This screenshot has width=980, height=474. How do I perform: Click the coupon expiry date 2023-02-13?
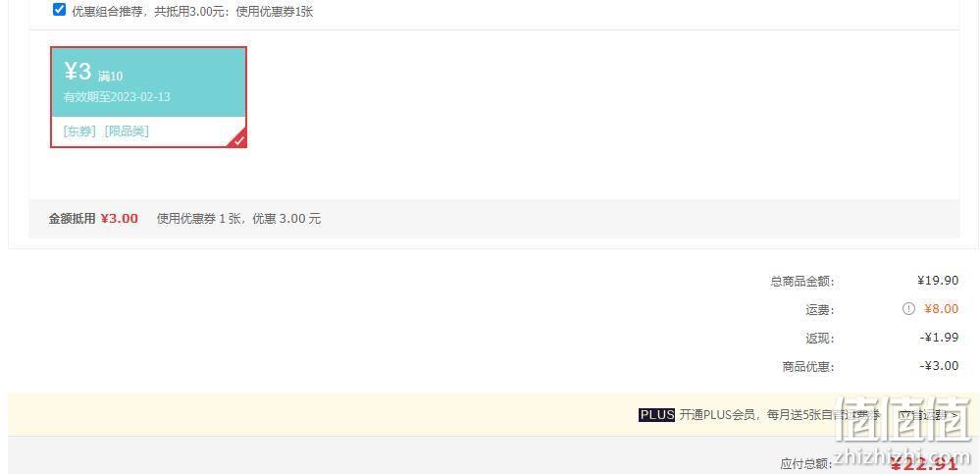coord(140,97)
